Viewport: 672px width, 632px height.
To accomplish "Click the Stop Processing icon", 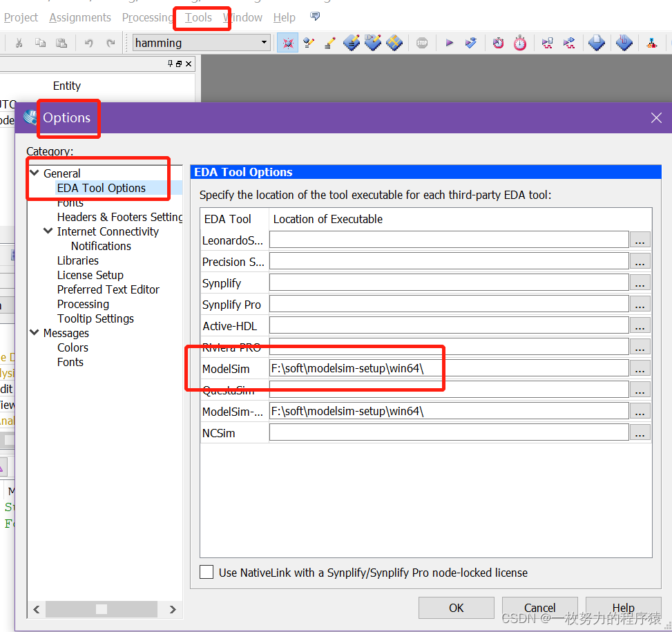I will [422, 43].
